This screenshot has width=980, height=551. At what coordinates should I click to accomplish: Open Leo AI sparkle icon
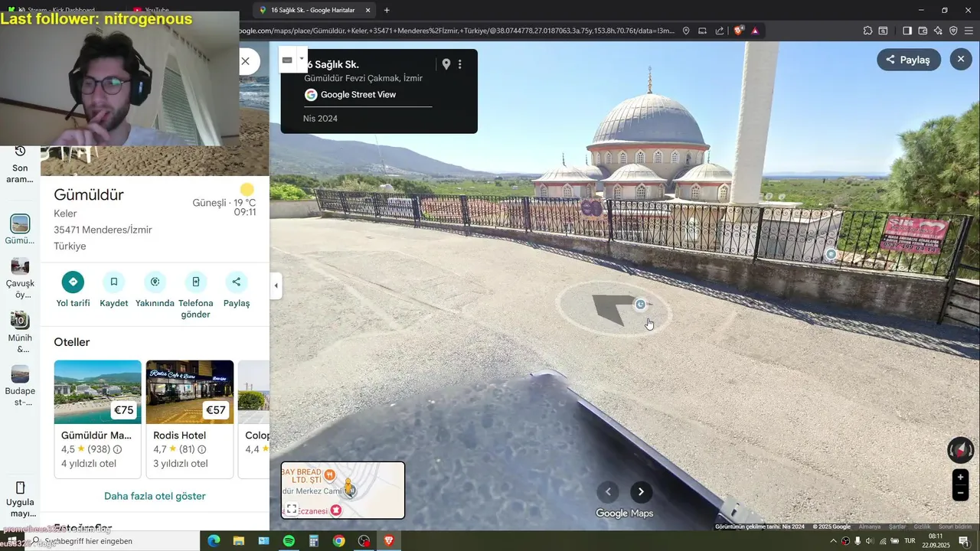click(x=938, y=31)
